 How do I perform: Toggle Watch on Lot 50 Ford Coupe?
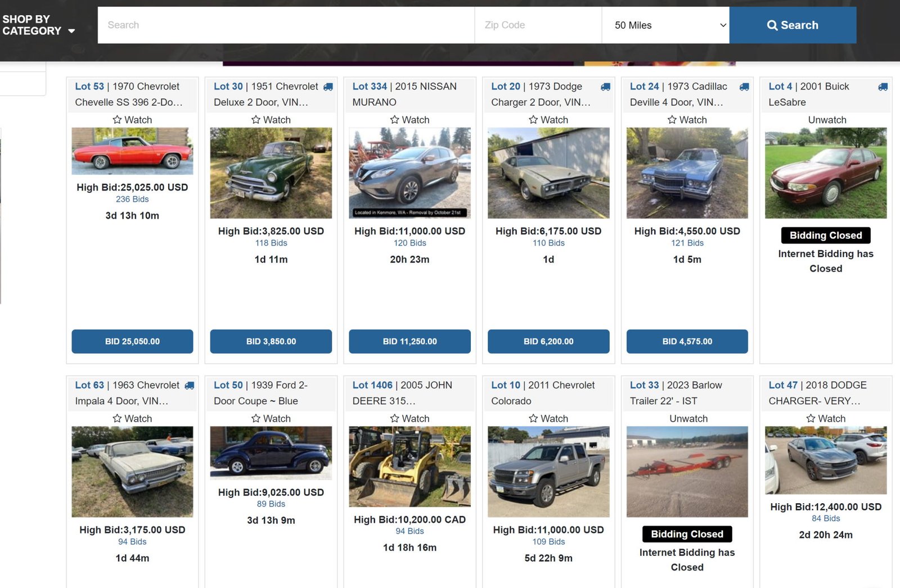271,419
